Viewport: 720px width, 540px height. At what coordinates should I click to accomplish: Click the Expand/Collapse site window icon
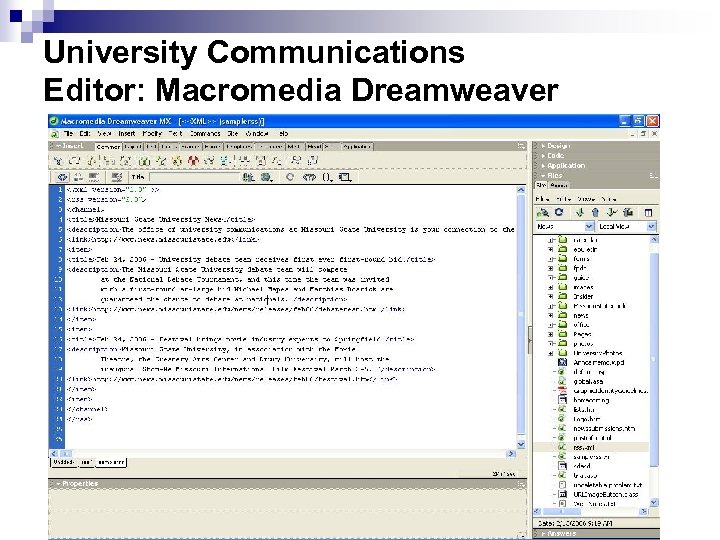[x=648, y=213]
